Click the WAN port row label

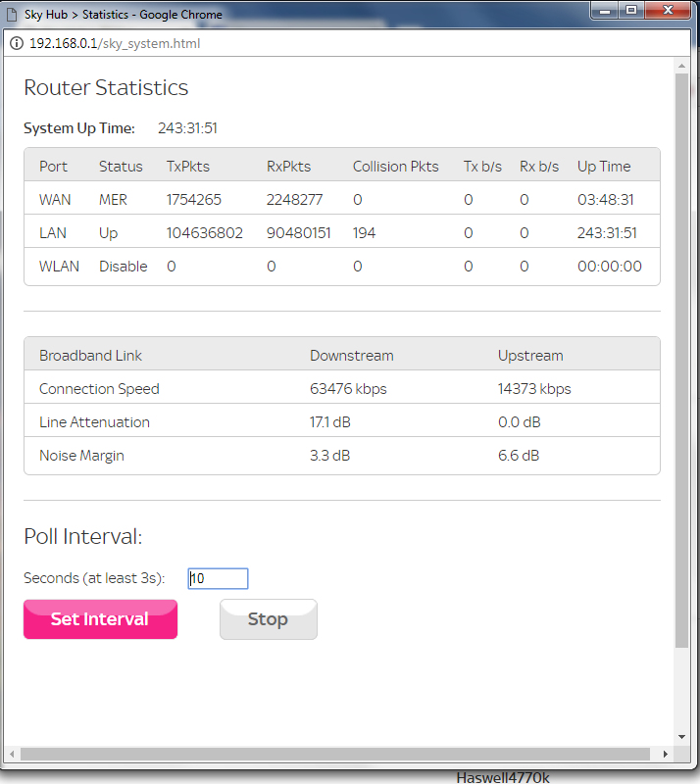[55, 199]
